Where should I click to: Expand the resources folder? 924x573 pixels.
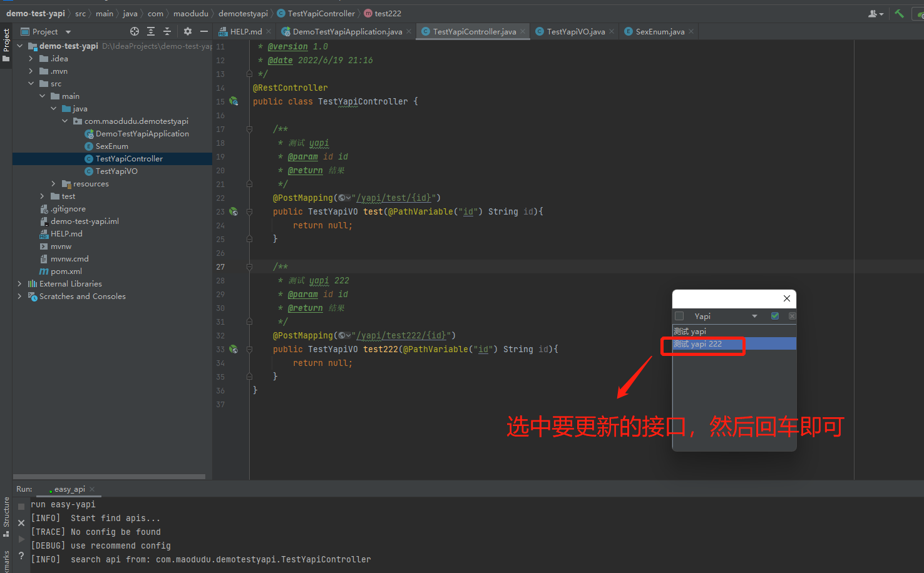click(x=53, y=184)
